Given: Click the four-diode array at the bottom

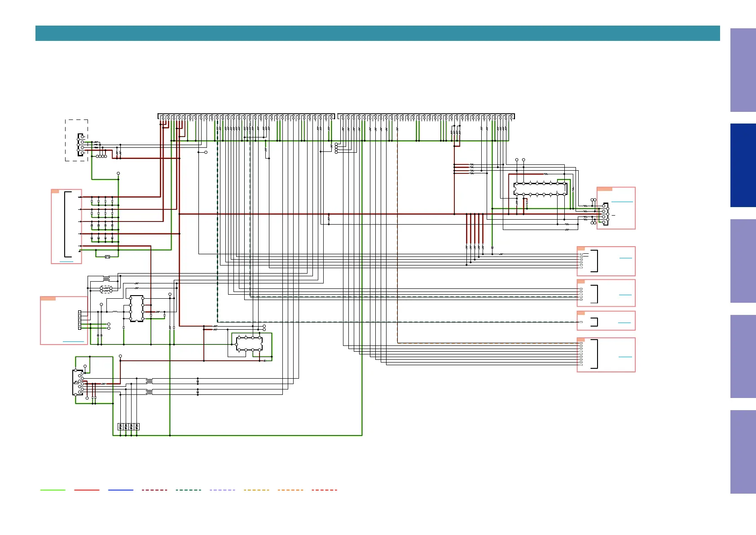Looking at the screenshot, I should tap(128, 427).
